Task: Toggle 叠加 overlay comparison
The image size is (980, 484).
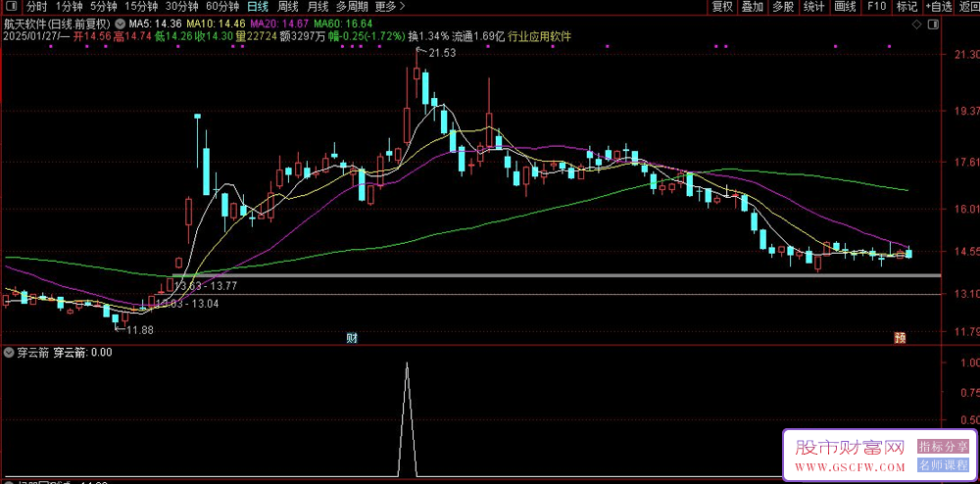Action: [753, 7]
